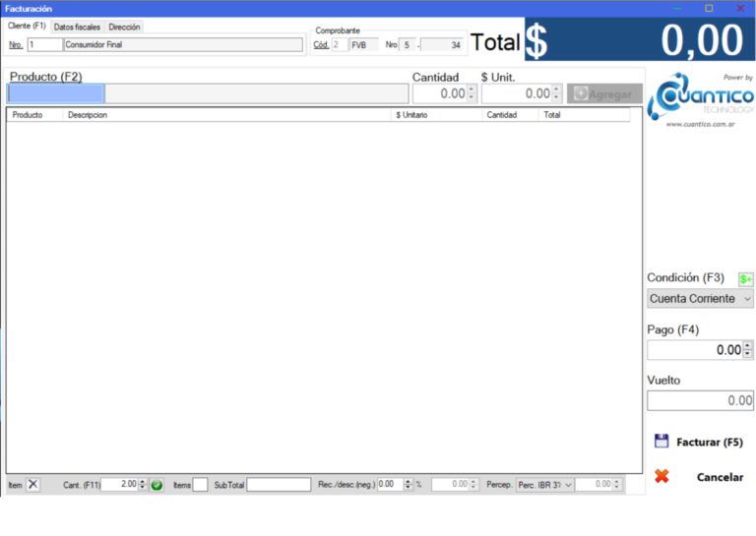Click the Facturar (F5) button
Image resolution: width=756 pixels, height=536 pixels.
coord(699,442)
